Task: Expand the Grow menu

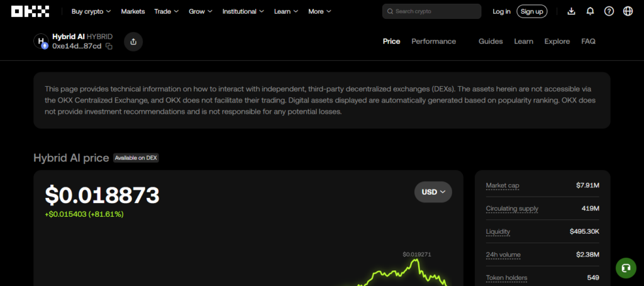Action: tap(201, 11)
